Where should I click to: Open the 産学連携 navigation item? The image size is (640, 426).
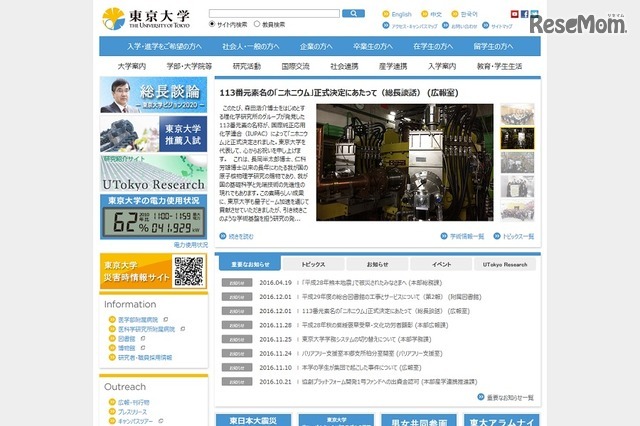pyautogui.click(x=393, y=66)
